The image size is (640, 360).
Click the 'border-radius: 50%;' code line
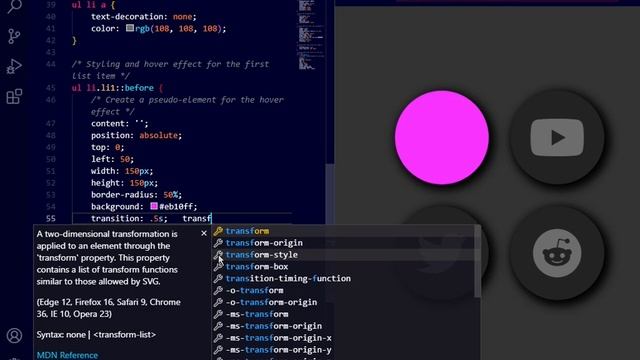click(x=136, y=195)
